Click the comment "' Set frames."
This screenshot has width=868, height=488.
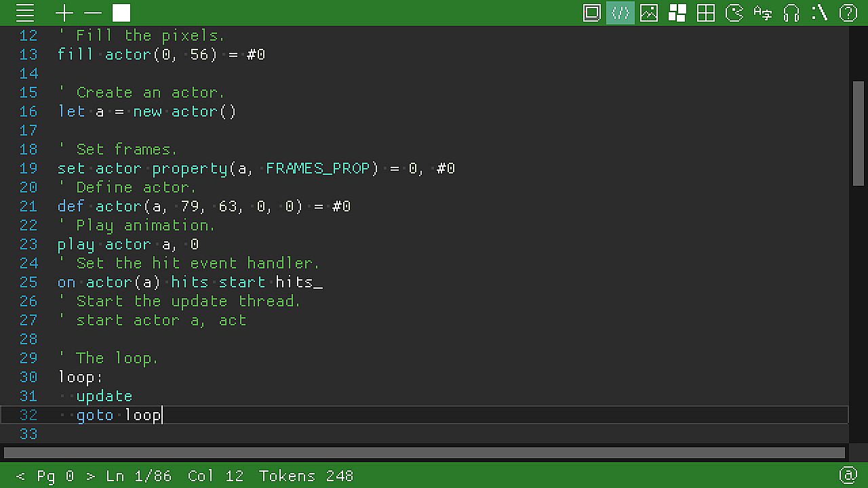(x=117, y=149)
